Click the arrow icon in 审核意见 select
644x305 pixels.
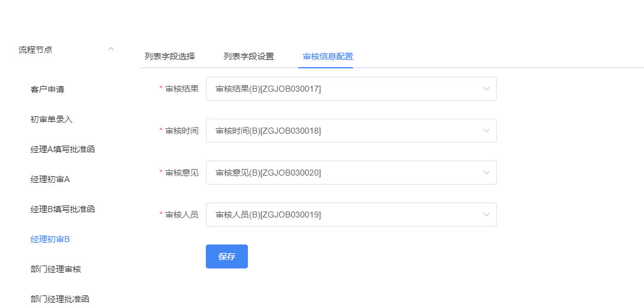[486, 173]
